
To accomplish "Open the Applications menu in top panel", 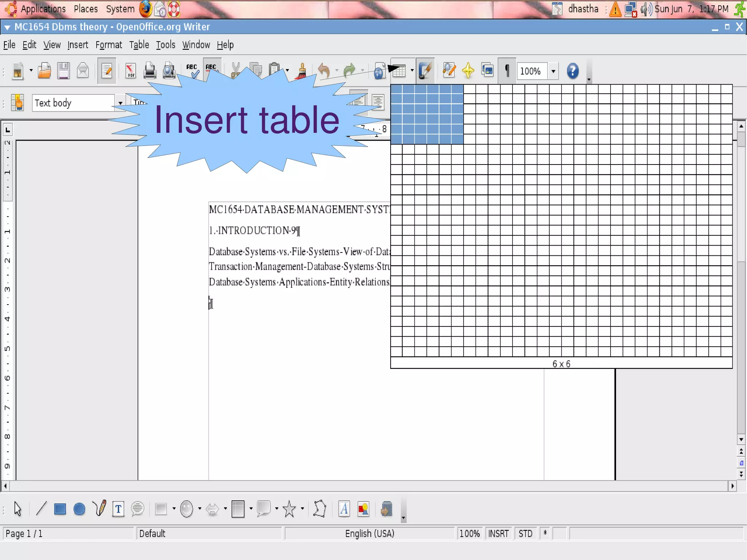I will (43, 9).
